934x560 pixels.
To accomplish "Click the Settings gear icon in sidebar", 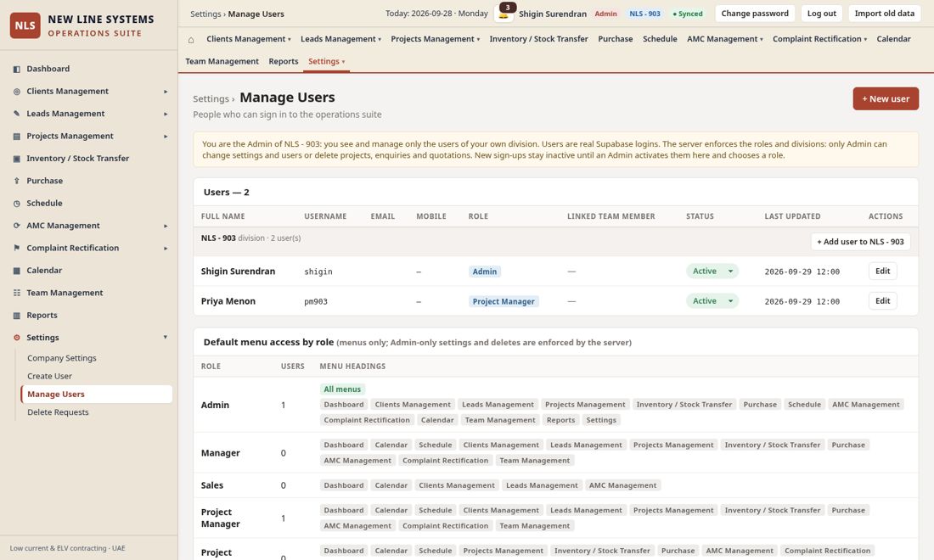I will point(17,338).
